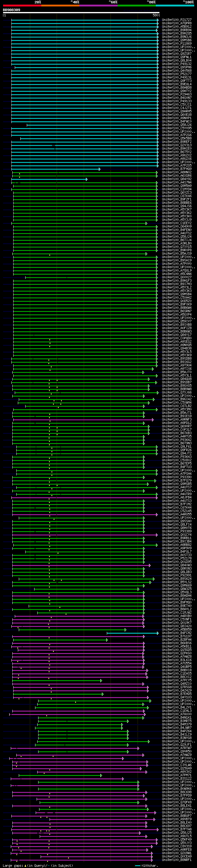Open hit UniRef100_Q9ZSR7
Image resolution: width=197 pixels, height=868 pixels.
[x=177, y=54]
